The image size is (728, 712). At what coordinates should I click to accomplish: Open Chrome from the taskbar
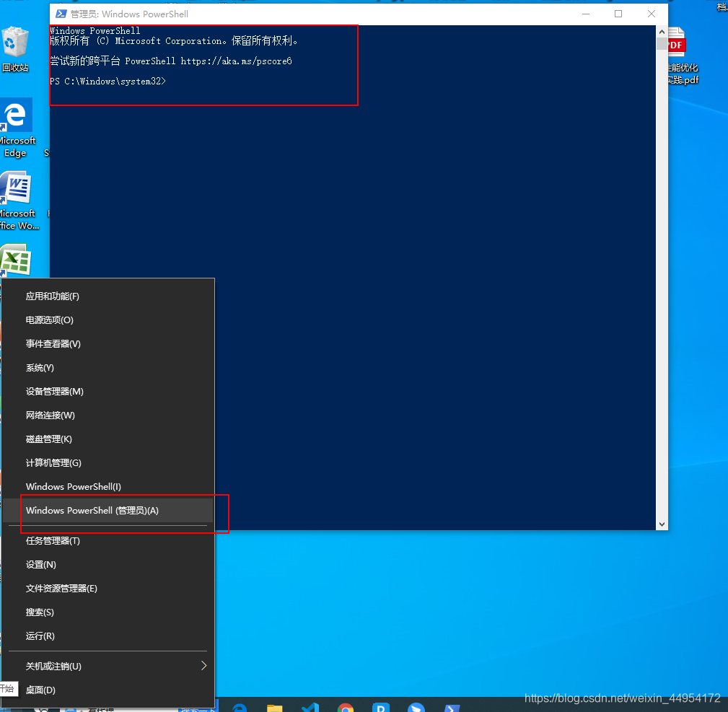(x=345, y=708)
